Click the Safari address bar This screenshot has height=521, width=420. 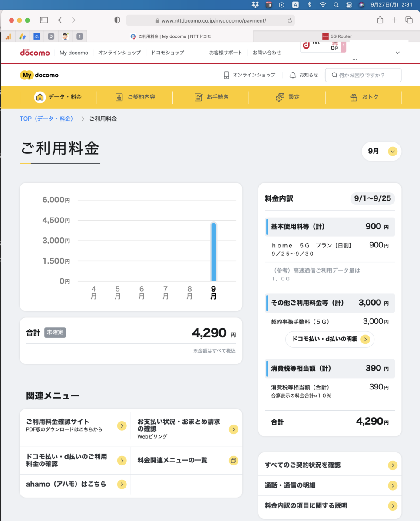pyautogui.click(x=211, y=20)
